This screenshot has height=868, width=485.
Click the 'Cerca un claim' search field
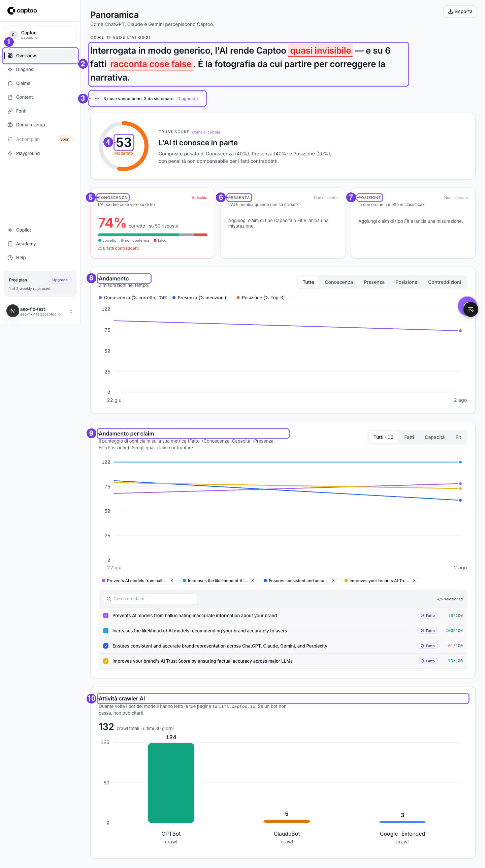pyautogui.click(x=150, y=599)
